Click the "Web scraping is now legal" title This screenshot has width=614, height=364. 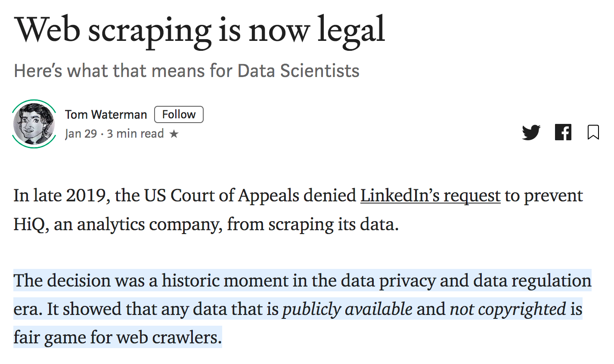199,30
